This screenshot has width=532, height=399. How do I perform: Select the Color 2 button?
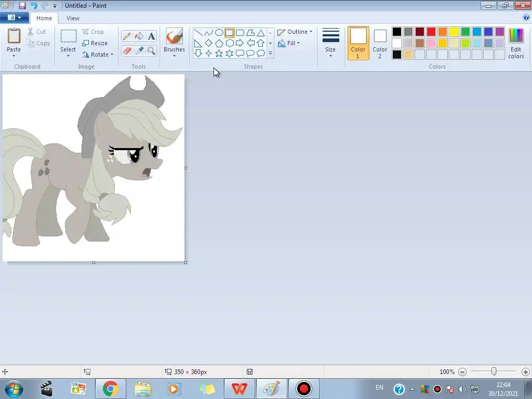coord(380,44)
